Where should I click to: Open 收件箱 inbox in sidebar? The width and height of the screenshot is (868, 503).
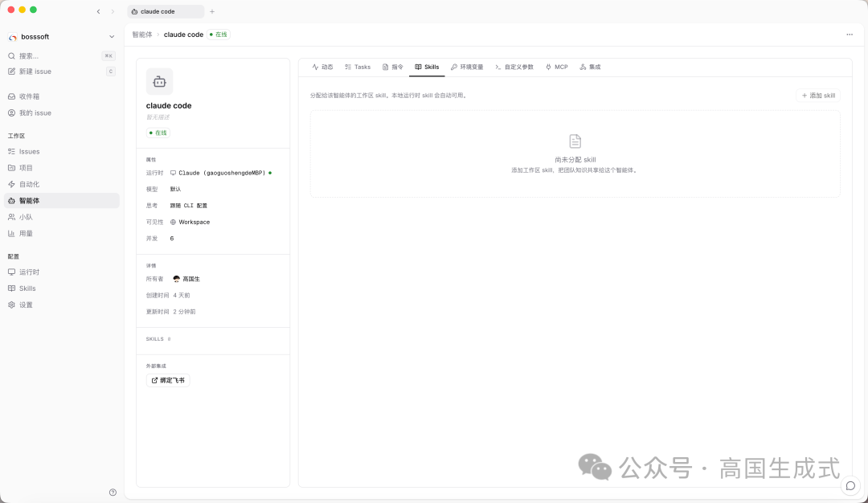point(61,96)
